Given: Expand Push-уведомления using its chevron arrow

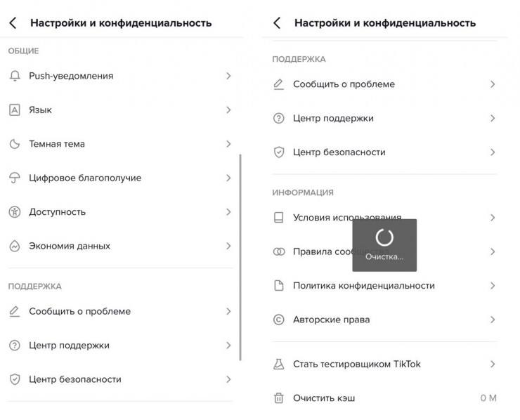Looking at the screenshot, I should (228, 76).
